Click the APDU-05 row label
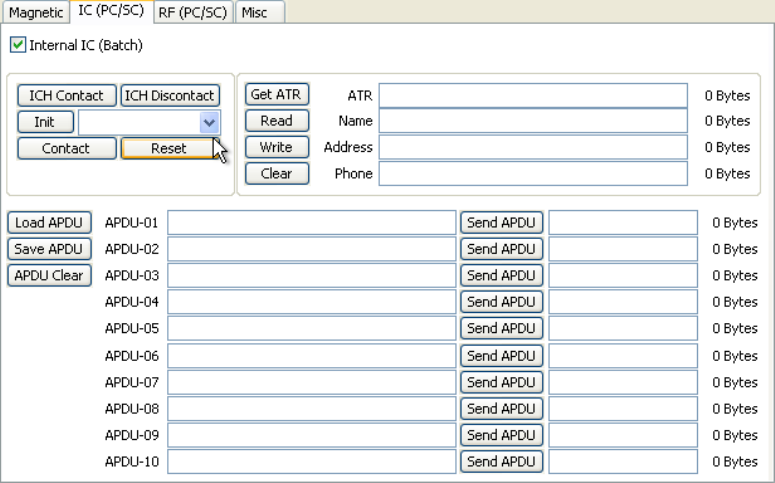775x483 pixels. (x=132, y=328)
